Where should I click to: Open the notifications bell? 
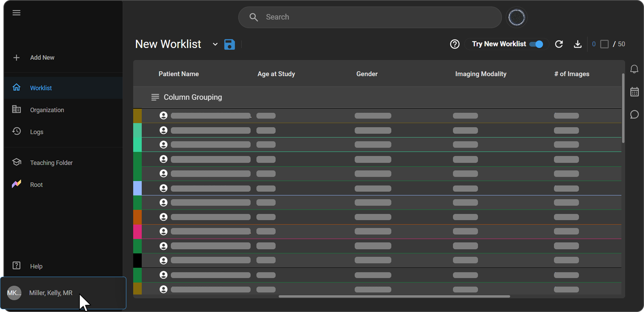(634, 69)
